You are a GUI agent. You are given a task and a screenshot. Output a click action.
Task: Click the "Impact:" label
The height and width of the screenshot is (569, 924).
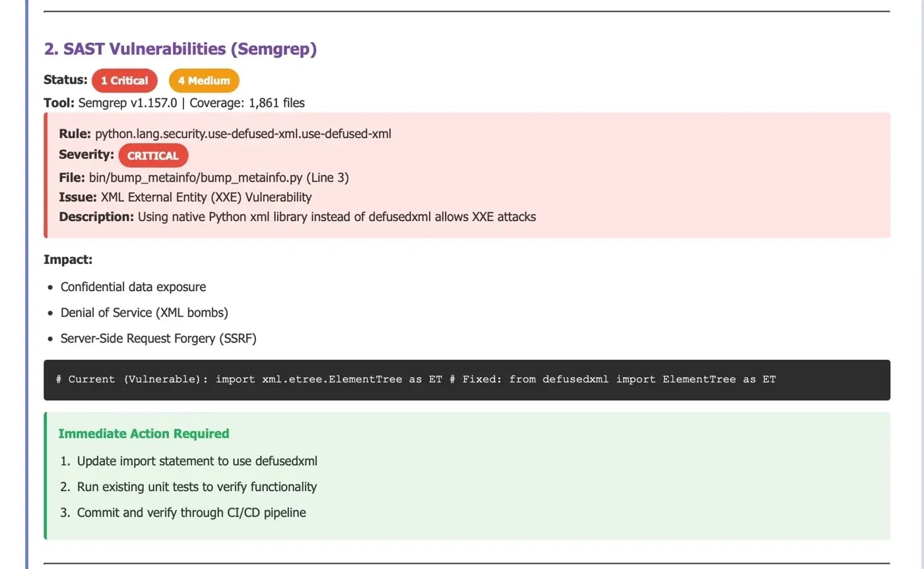click(x=68, y=259)
